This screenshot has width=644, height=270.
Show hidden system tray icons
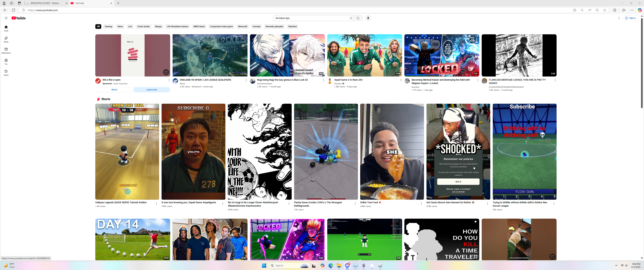pos(616,265)
